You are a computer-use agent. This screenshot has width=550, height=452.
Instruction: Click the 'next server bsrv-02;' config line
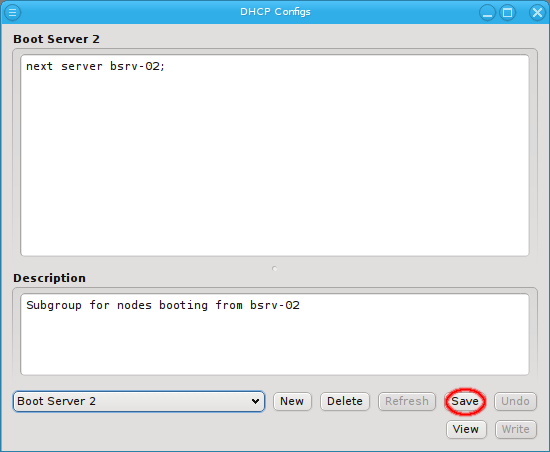(x=95, y=66)
